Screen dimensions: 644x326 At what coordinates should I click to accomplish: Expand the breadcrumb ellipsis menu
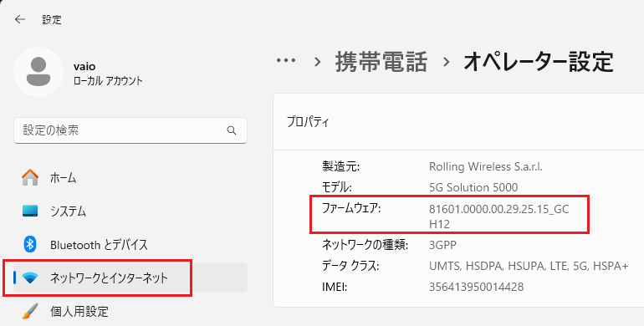pos(286,61)
